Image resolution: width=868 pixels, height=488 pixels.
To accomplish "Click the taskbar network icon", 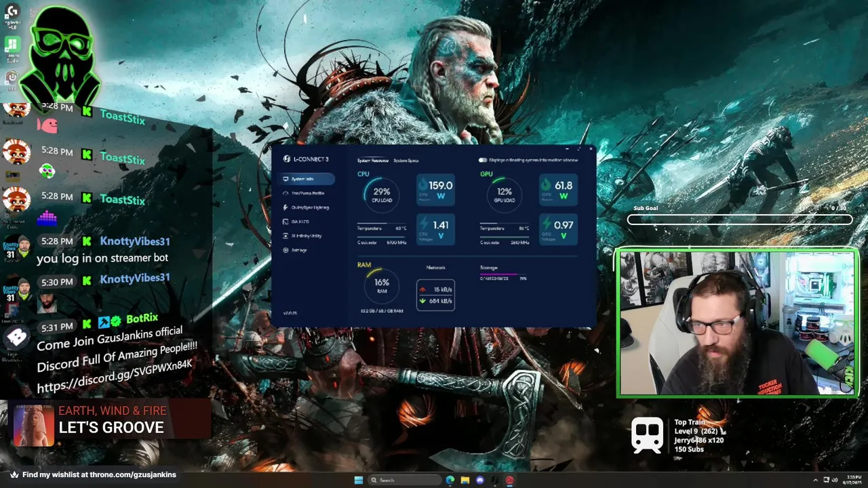I will (826, 480).
